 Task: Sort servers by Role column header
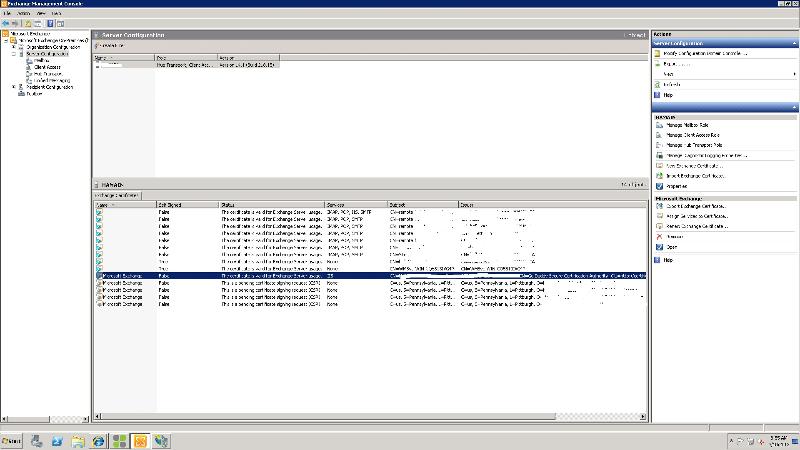point(186,58)
